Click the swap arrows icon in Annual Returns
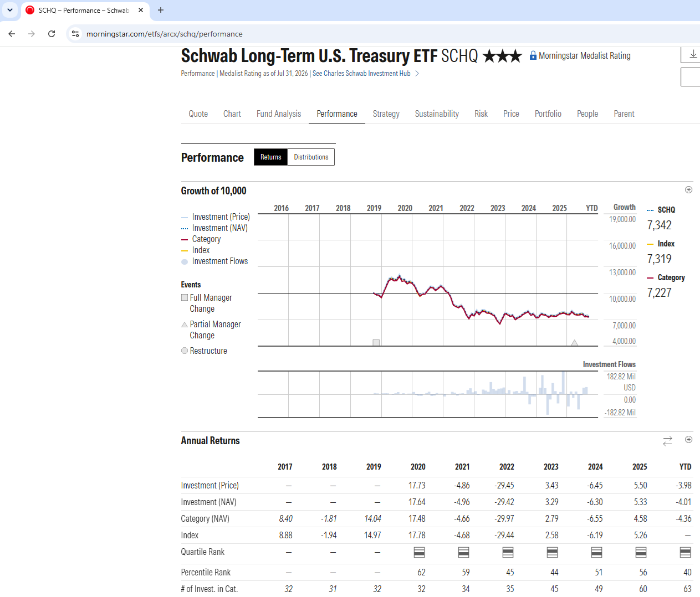Image resolution: width=700 pixels, height=597 pixels. pyautogui.click(x=667, y=441)
